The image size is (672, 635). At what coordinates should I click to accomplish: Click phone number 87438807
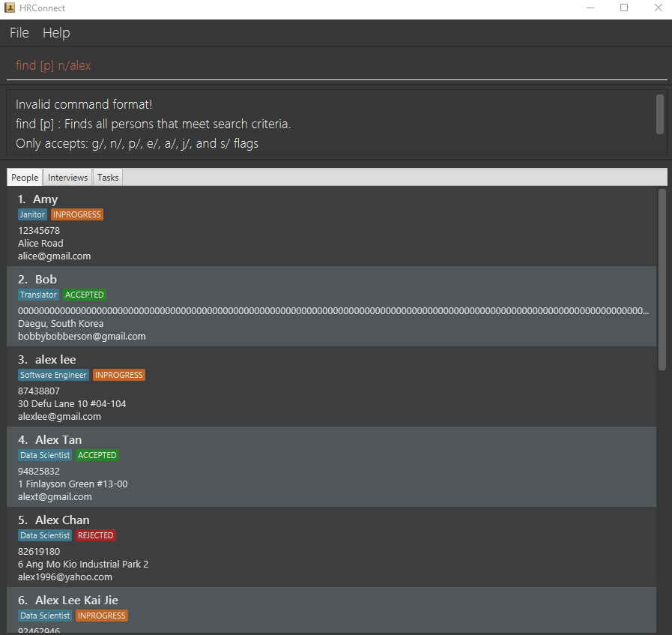39,391
